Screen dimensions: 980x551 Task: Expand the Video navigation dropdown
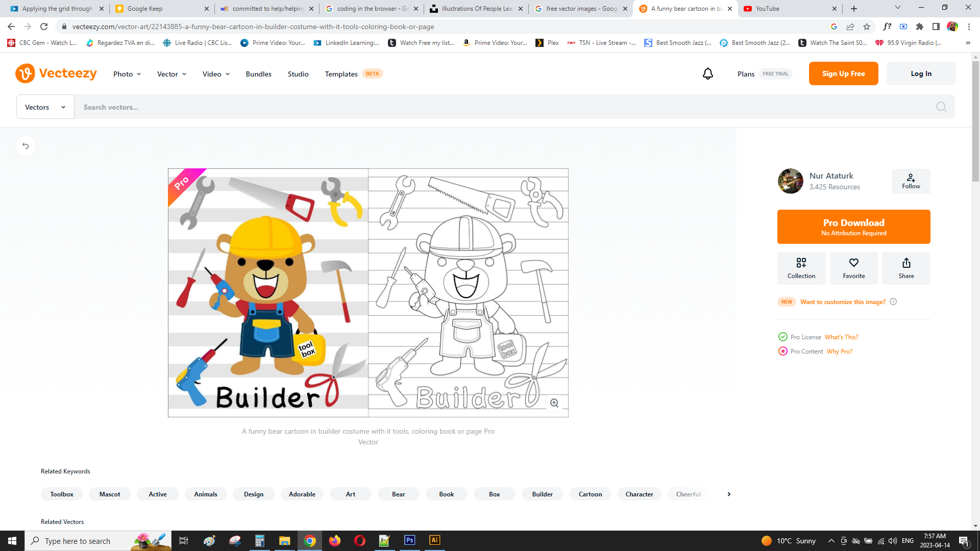point(216,74)
